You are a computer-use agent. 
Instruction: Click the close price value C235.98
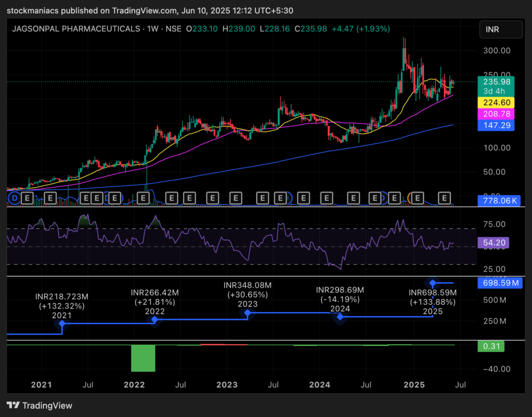[x=311, y=29]
